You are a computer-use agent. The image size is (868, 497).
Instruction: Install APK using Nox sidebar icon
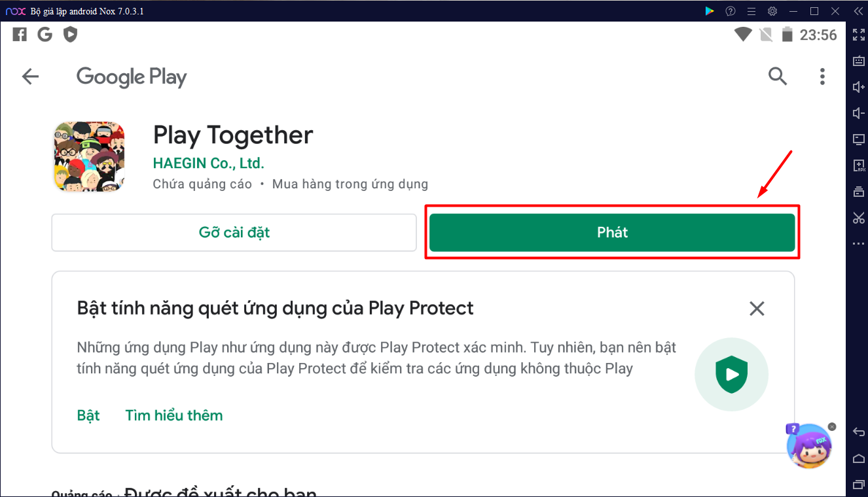click(x=859, y=165)
